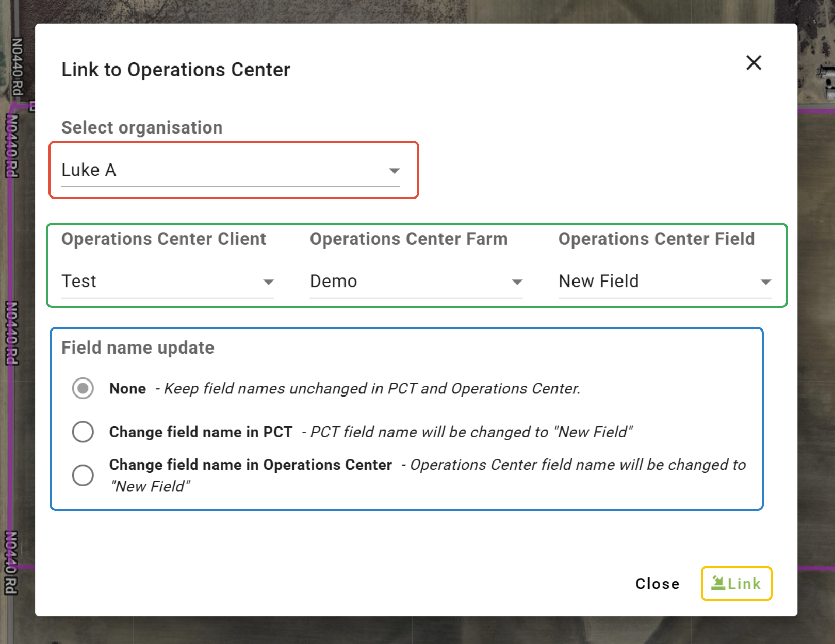
Task: Click the Luke A organisation value
Action: (89, 170)
